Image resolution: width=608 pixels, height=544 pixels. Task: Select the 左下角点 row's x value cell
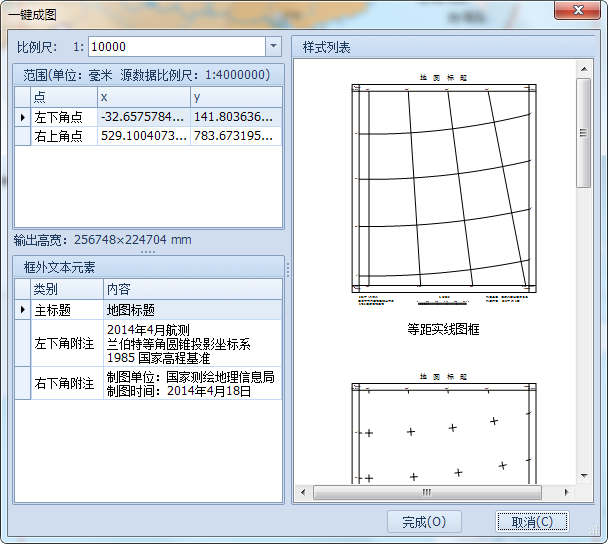tap(143, 117)
